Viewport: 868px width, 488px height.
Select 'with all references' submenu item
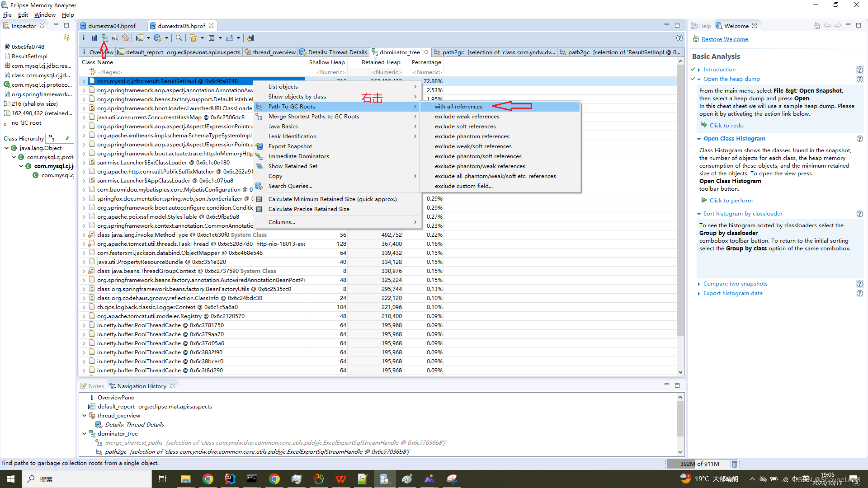[x=458, y=107]
